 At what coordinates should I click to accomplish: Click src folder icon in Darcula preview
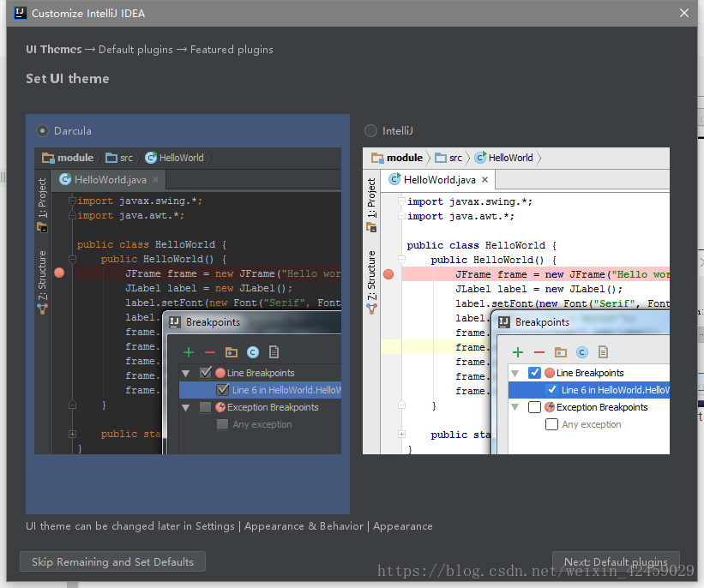coord(111,158)
